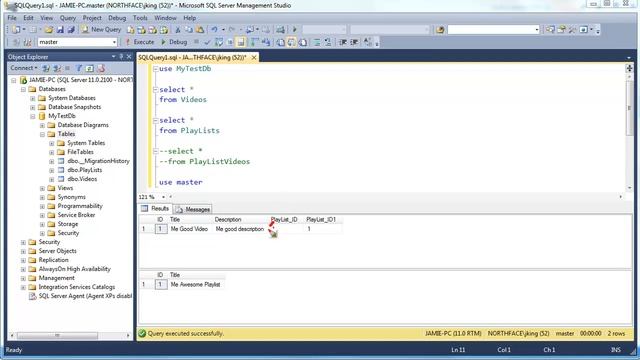Collapse the 'select * from Videos' code block
Screen dimensions: 640x360
coord(155,89)
